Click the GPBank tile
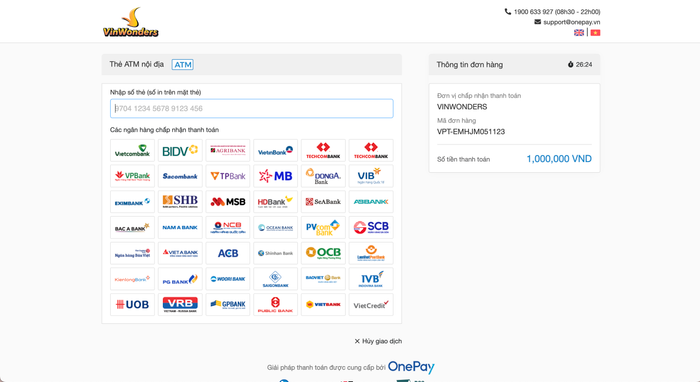Image resolution: width=700 pixels, height=382 pixels. [x=228, y=304]
